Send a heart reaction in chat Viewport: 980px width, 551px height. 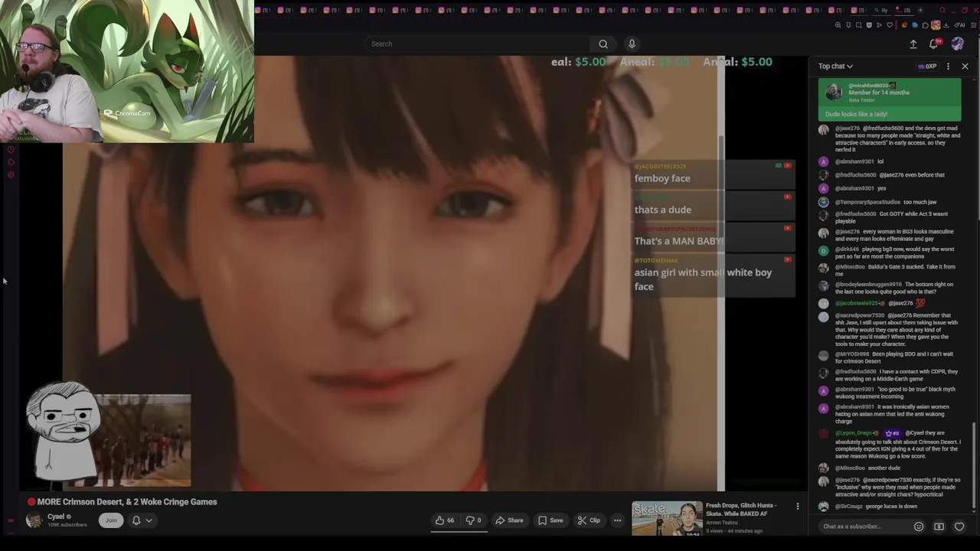tap(959, 527)
